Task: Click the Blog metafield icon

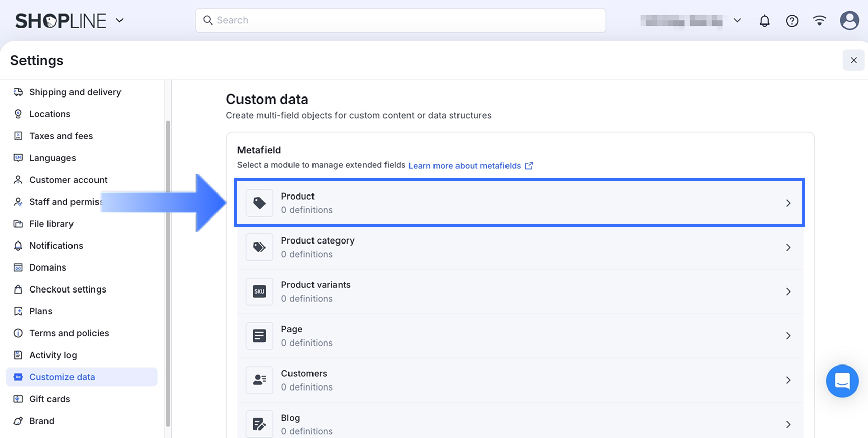Action: pyautogui.click(x=259, y=424)
